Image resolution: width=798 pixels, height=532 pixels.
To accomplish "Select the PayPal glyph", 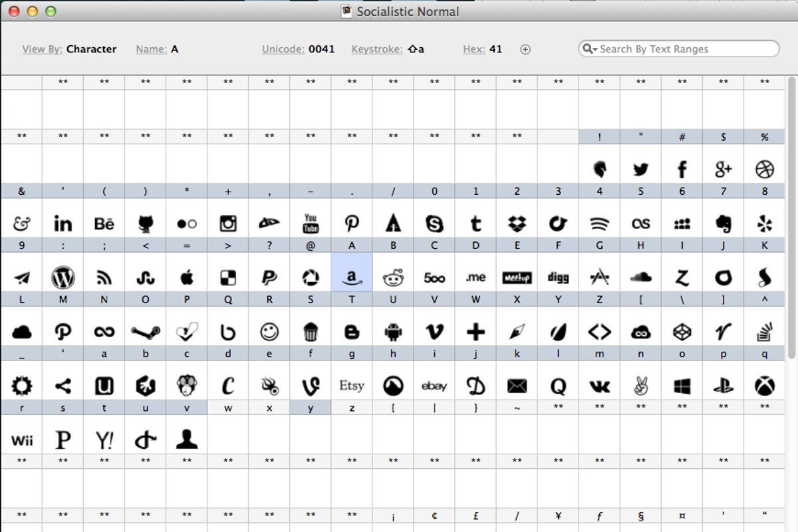I will pyautogui.click(x=269, y=277).
